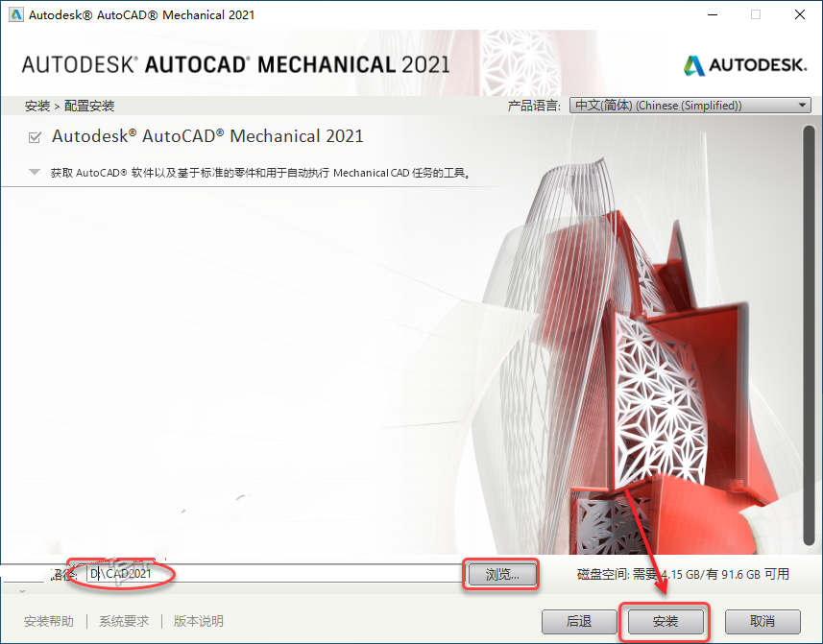Screen dimensions: 823x644
Task: Click the 安装 install button
Action: coord(665,622)
